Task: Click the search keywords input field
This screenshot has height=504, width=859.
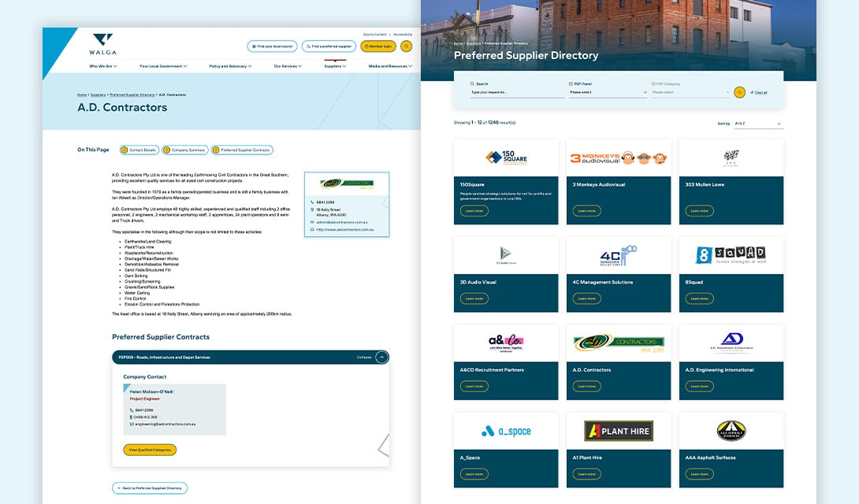Action: coord(517,92)
